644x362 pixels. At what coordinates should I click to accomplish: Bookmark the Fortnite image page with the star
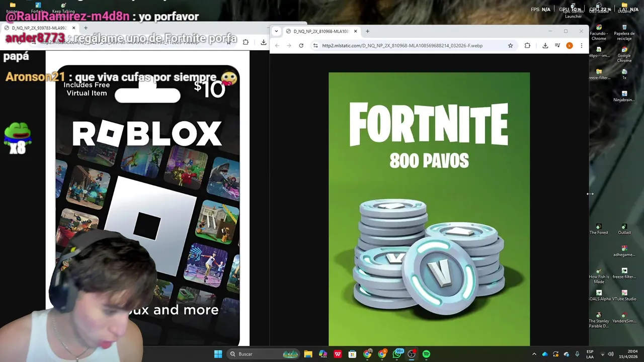tap(510, 46)
